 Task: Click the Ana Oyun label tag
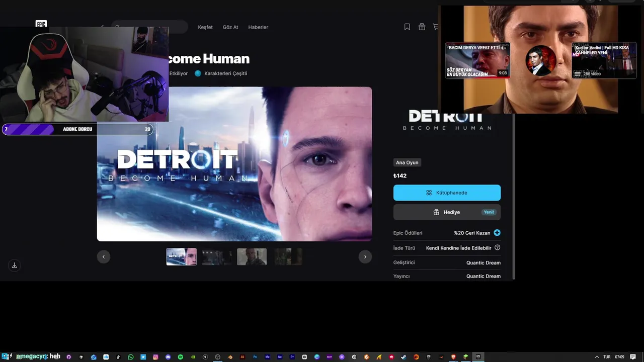pos(407,162)
